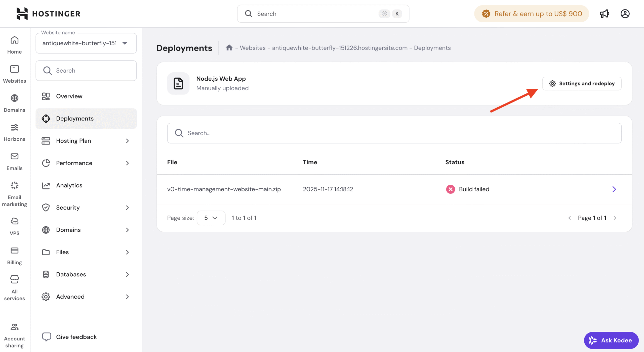Select Analytics in the sidebar
The width and height of the screenshot is (644, 352).
pos(69,185)
